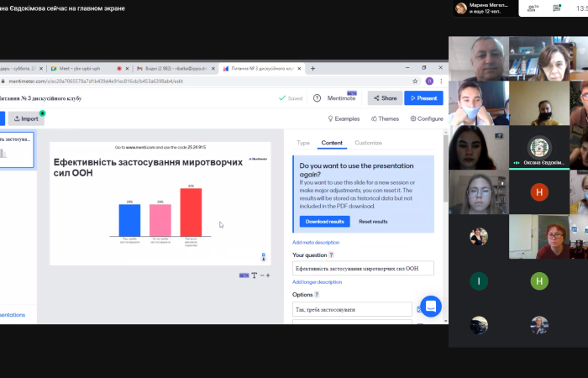Open the Configure settings

click(x=426, y=118)
